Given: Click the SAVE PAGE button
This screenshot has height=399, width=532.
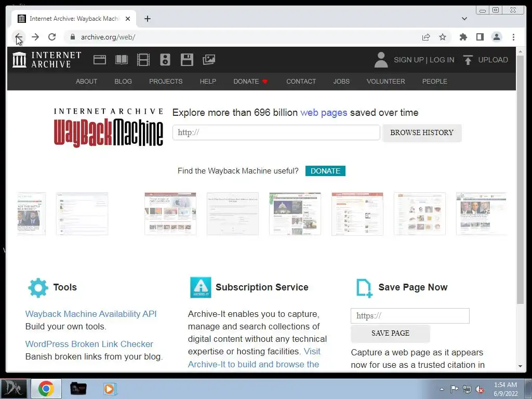Looking at the screenshot, I should pos(390,333).
